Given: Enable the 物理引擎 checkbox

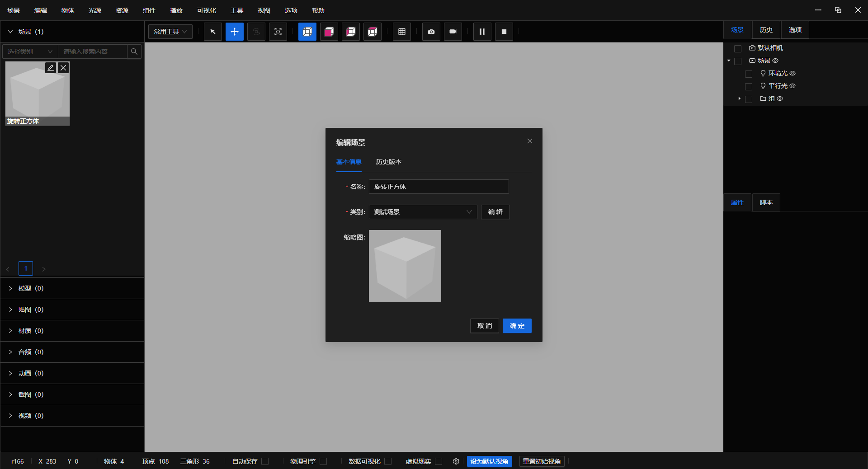Looking at the screenshot, I should (x=323, y=461).
